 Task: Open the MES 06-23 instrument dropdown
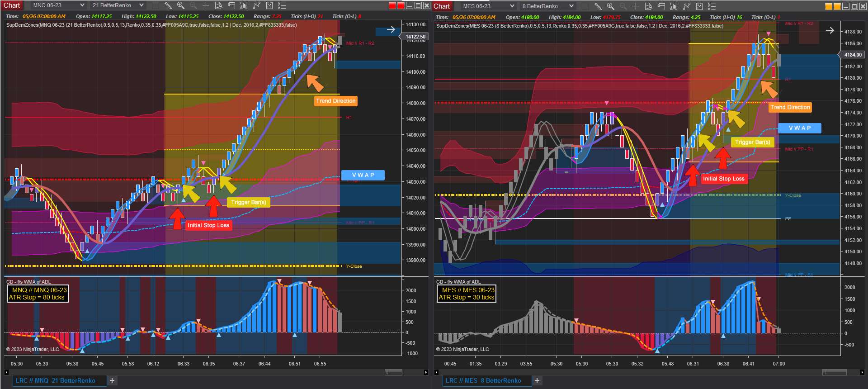[489, 6]
